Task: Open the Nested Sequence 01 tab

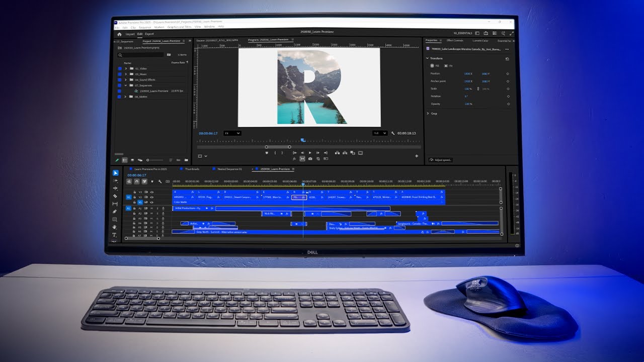Action: coord(230,169)
